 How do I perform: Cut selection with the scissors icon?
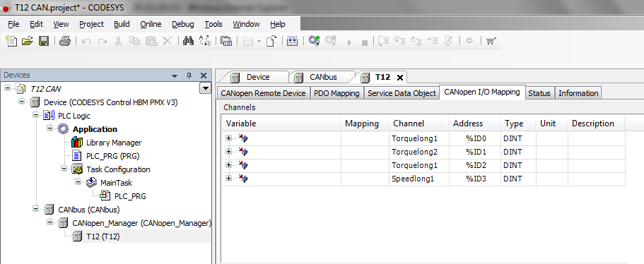click(x=118, y=41)
